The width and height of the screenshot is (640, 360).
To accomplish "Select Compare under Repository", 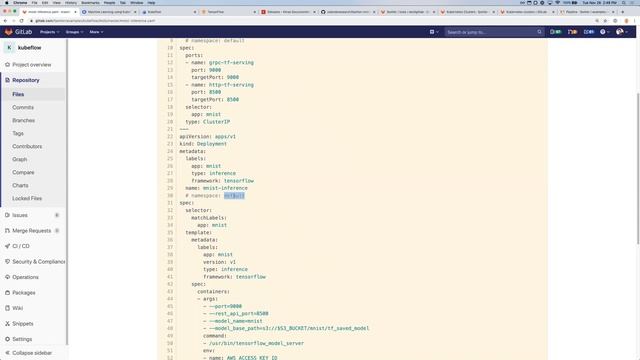I will tap(23, 173).
